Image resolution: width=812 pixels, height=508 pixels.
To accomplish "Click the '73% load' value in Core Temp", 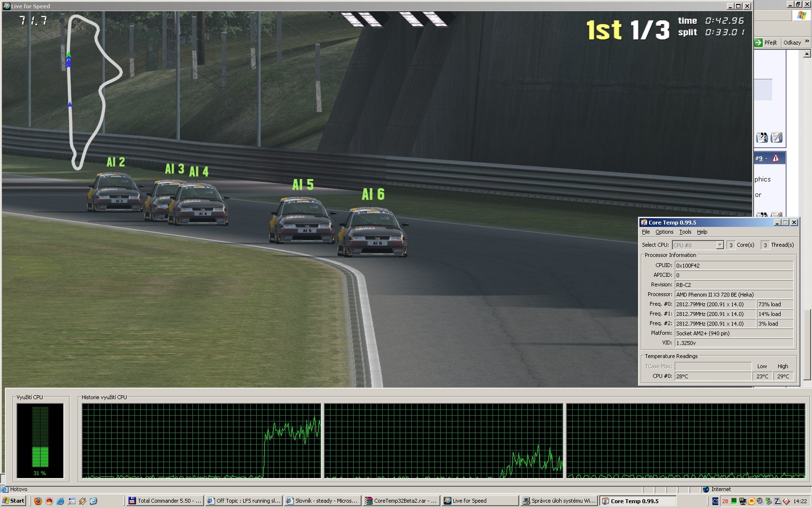I will (775, 304).
